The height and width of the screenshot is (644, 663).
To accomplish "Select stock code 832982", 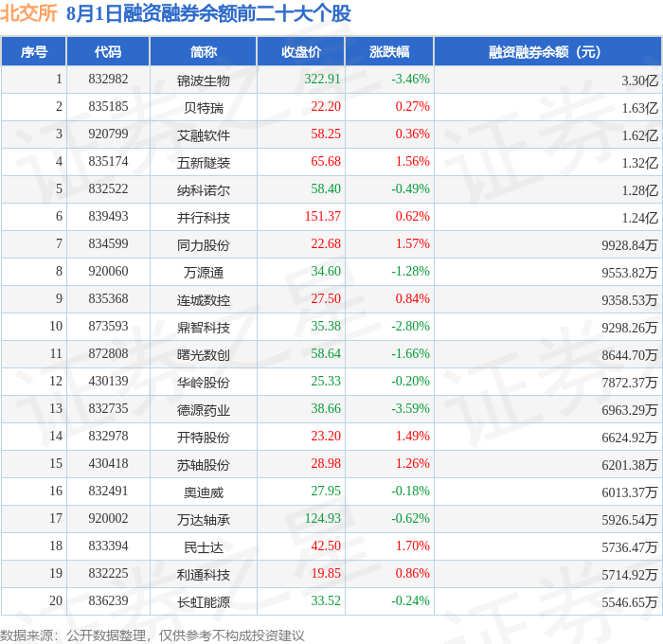I will pos(108,79).
